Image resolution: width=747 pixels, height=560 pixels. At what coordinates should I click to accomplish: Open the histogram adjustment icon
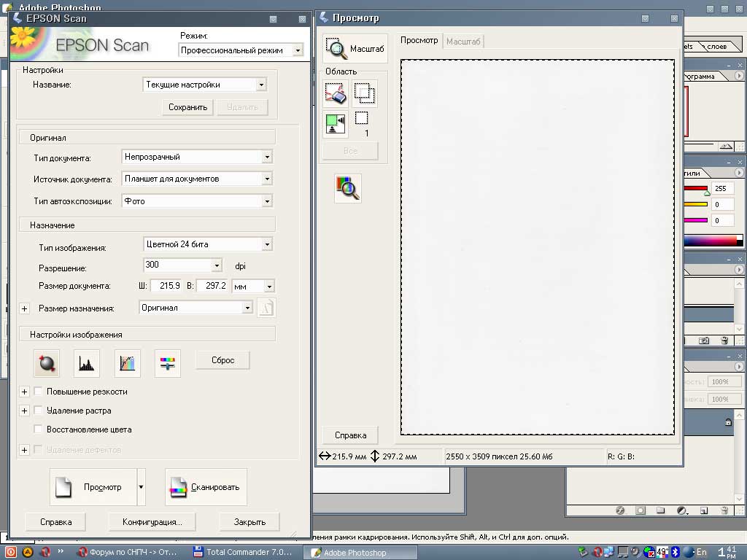[87, 363]
